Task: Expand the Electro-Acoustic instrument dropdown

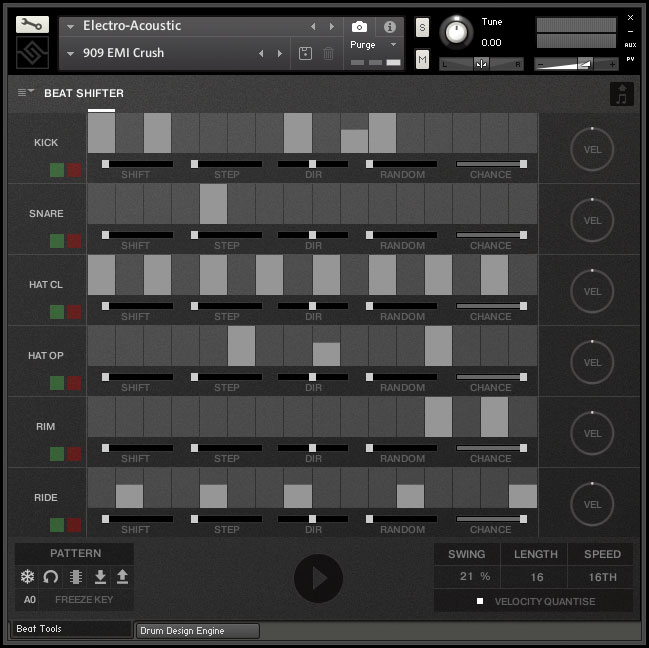Action: pyautogui.click(x=71, y=26)
